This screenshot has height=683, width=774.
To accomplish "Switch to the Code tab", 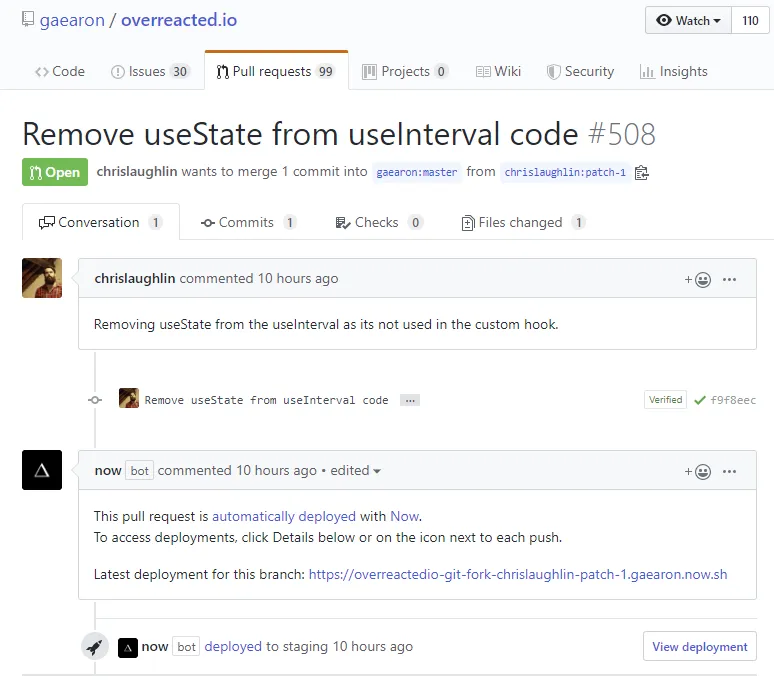I will coord(60,72).
